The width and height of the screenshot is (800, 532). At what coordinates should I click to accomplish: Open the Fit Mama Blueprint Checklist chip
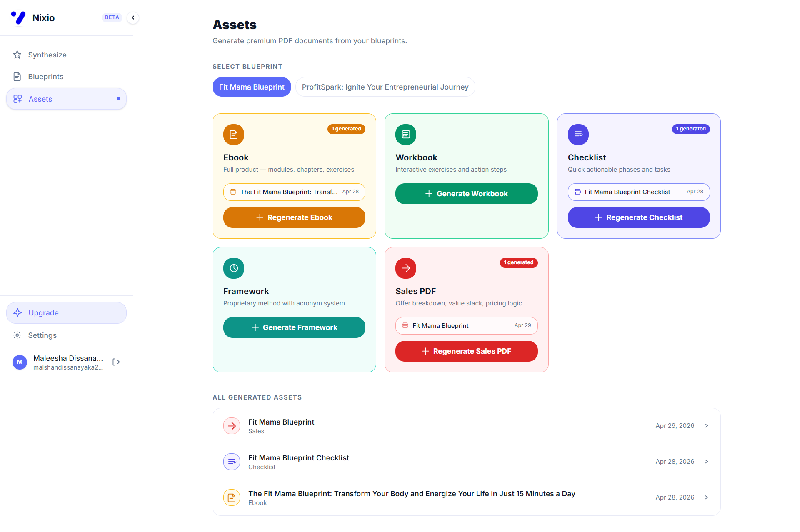pyautogui.click(x=639, y=192)
